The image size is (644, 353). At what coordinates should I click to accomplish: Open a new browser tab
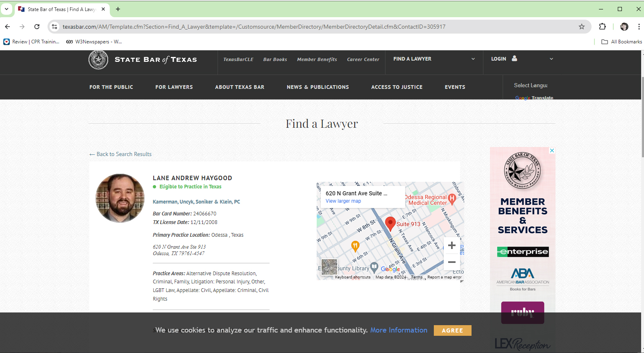pos(118,9)
